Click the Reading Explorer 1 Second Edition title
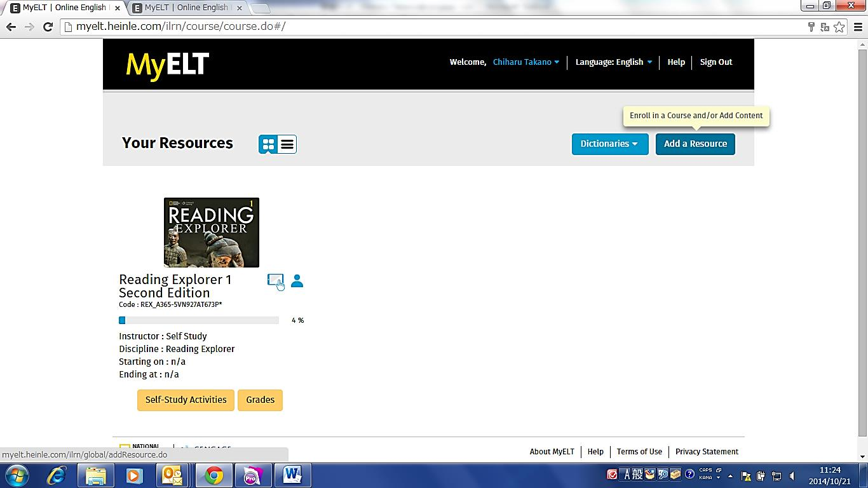This screenshot has height=488, width=868. (175, 286)
